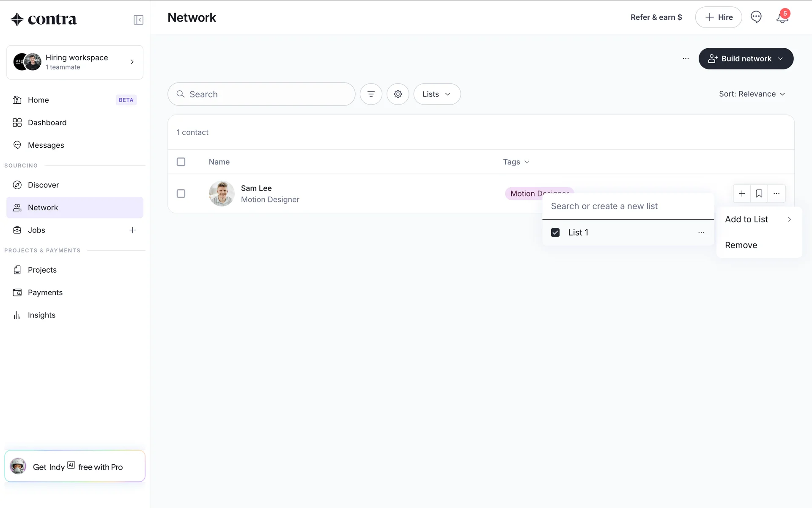Choose Remove from context menu
Screen dimensions: 812x508
click(x=741, y=245)
